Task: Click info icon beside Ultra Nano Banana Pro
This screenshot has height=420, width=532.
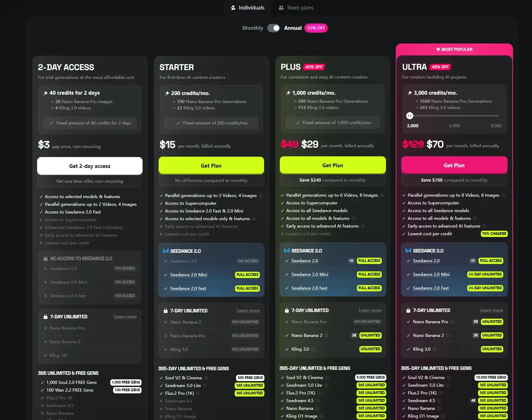Action: (x=452, y=322)
